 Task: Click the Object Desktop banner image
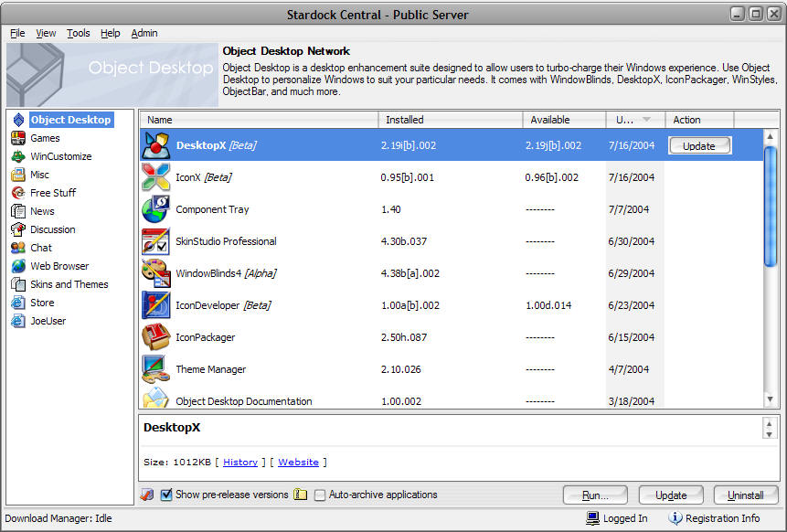tap(112, 74)
